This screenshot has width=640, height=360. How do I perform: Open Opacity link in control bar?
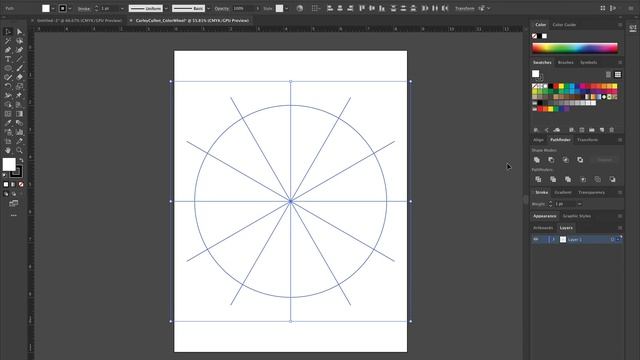pyautogui.click(x=222, y=8)
